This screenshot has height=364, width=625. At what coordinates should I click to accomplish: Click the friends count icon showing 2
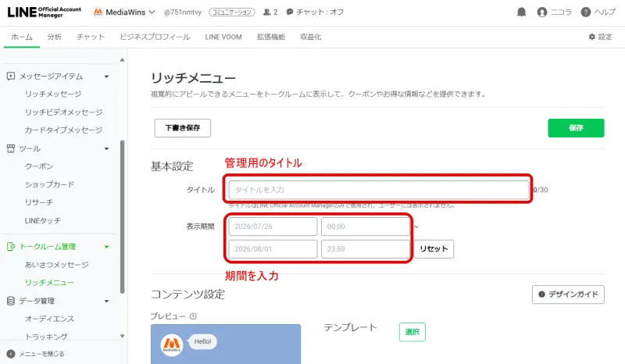point(270,12)
